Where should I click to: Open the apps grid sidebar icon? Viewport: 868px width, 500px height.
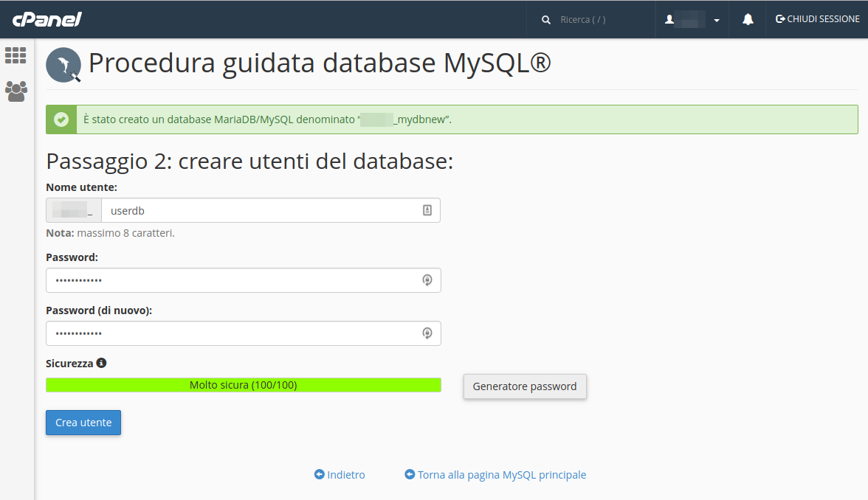(x=15, y=55)
